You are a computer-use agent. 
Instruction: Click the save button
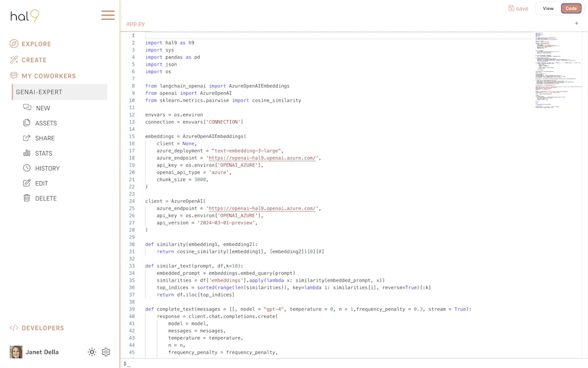pos(518,9)
